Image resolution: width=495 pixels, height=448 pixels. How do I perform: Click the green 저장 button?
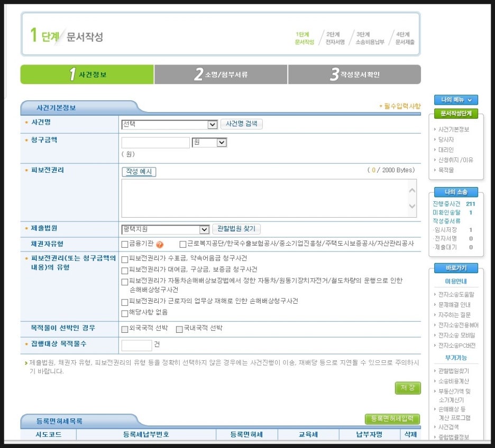click(x=407, y=388)
